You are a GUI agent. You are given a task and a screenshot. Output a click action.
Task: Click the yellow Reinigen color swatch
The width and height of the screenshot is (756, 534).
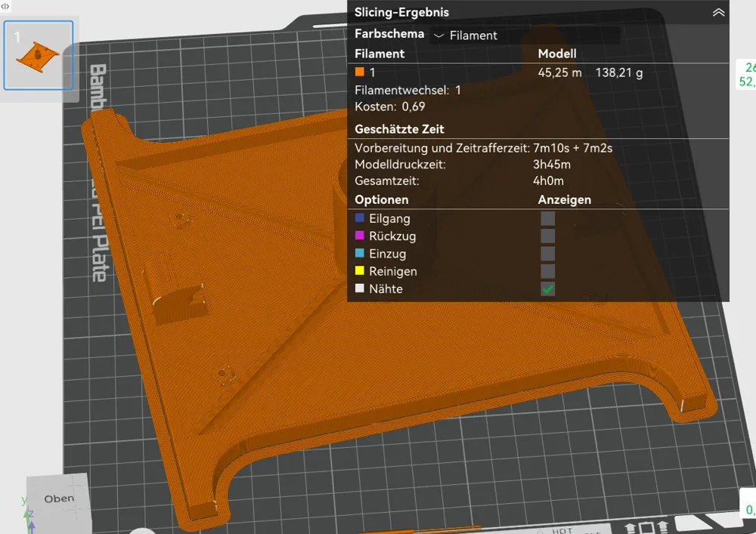(x=360, y=270)
